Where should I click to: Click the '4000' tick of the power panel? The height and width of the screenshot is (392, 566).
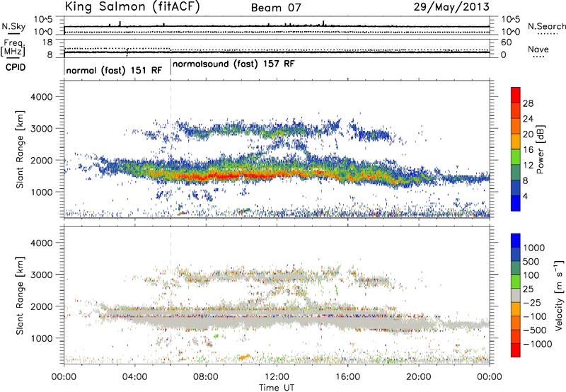tap(41, 97)
